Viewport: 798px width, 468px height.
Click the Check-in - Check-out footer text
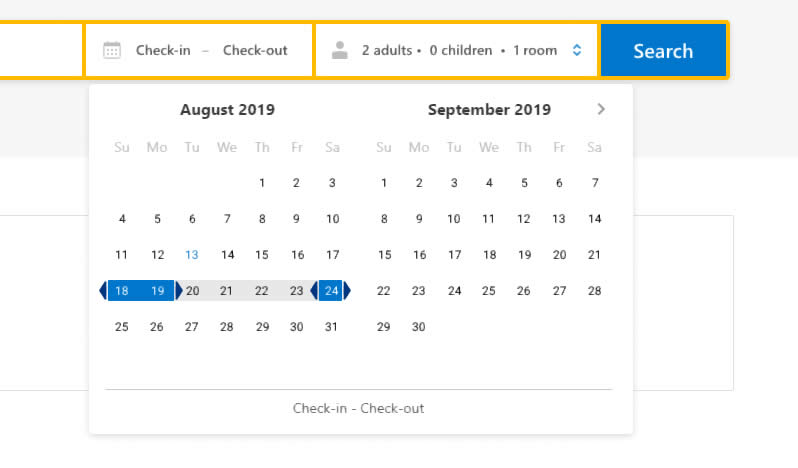pyautogui.click(x=358, y=409)
